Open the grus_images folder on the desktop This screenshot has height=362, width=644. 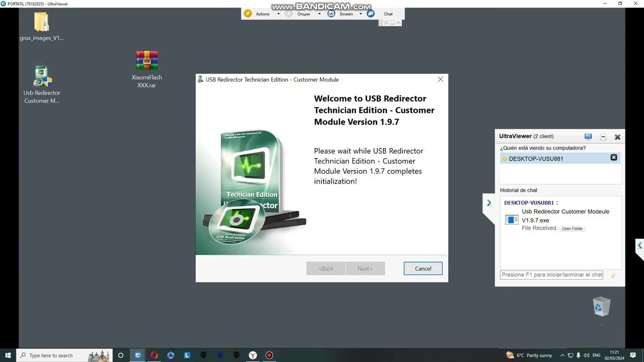[x=41, y=26]
